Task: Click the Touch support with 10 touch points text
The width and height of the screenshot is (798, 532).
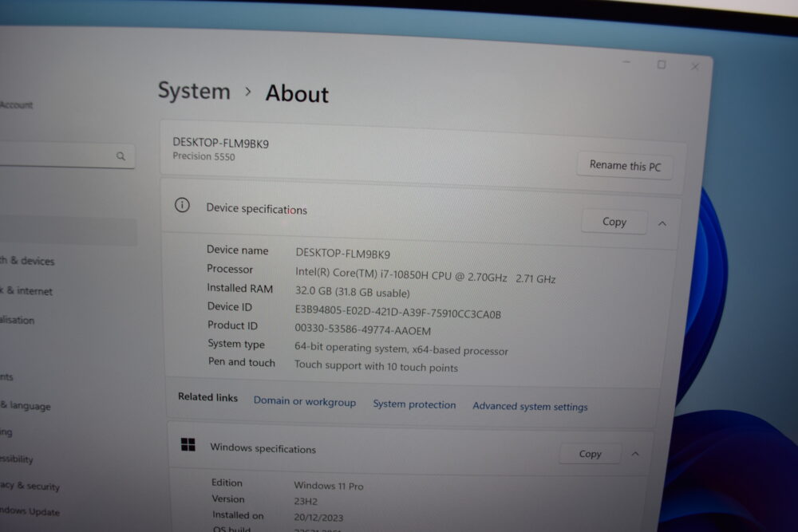Action: (x=376, y=366)
